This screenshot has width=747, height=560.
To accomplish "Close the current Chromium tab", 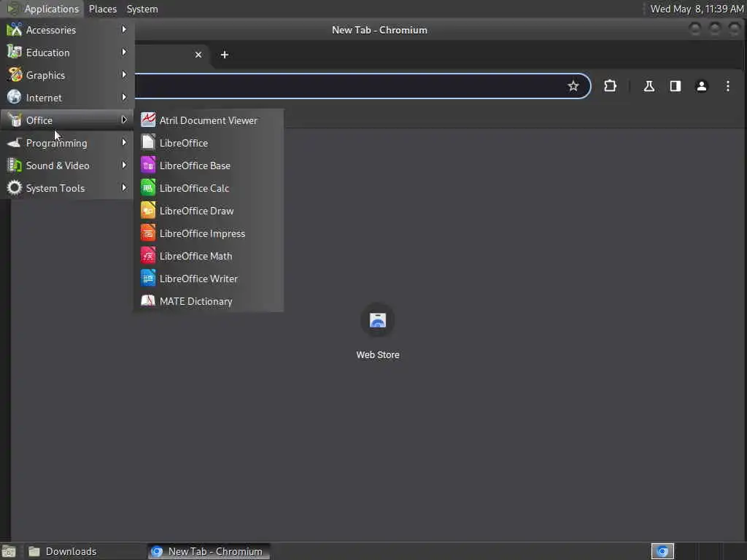I will (x=198, y=55).
